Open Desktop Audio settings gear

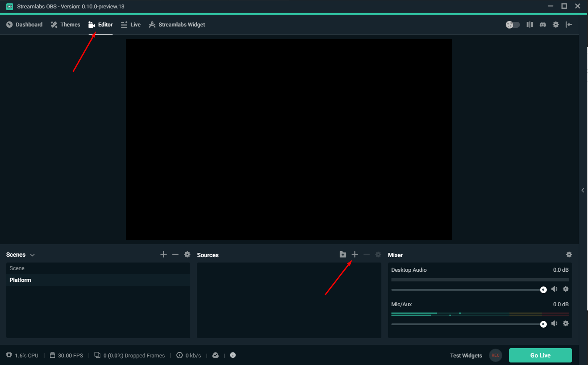pos(566,289)
